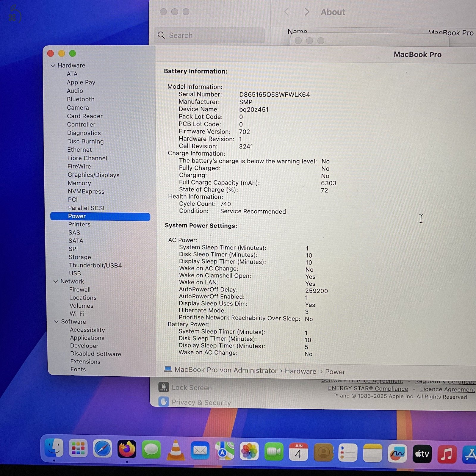Image resolution: width=476 pixels, height=476 pixels.
Task: Select Disabled Software entry
Action: point(95,354)
